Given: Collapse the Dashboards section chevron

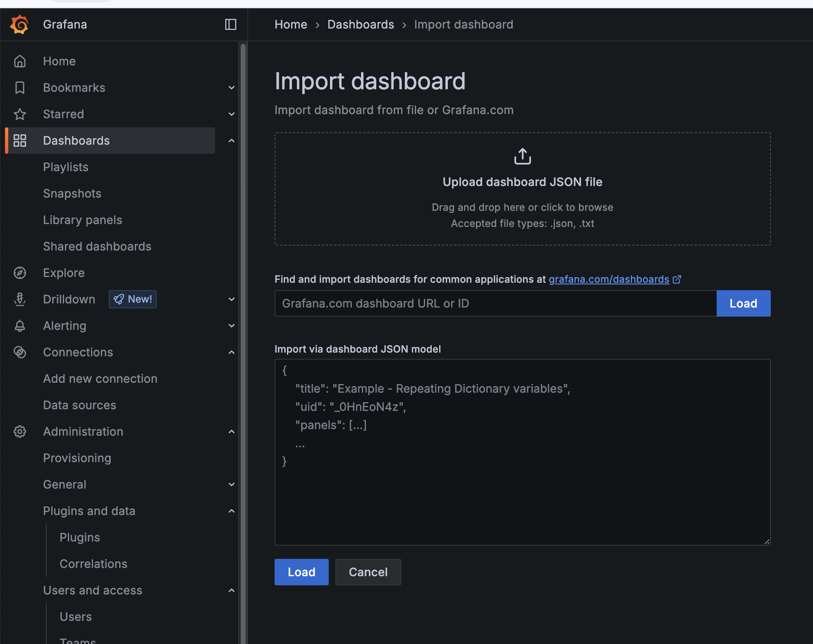Looking at the screenshot, I should click(232, 141).
